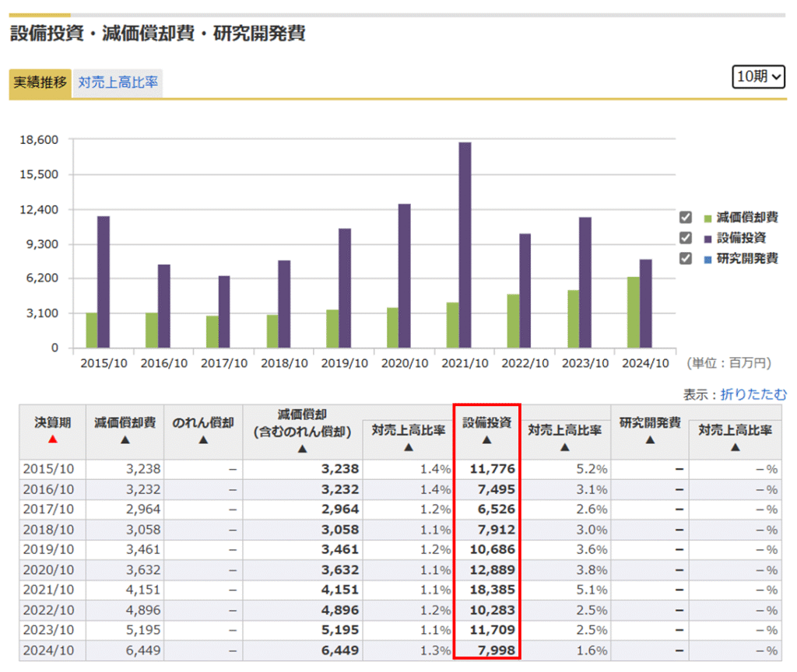
Task: Select the 実績推移 tab
Action: pos(40,82)
